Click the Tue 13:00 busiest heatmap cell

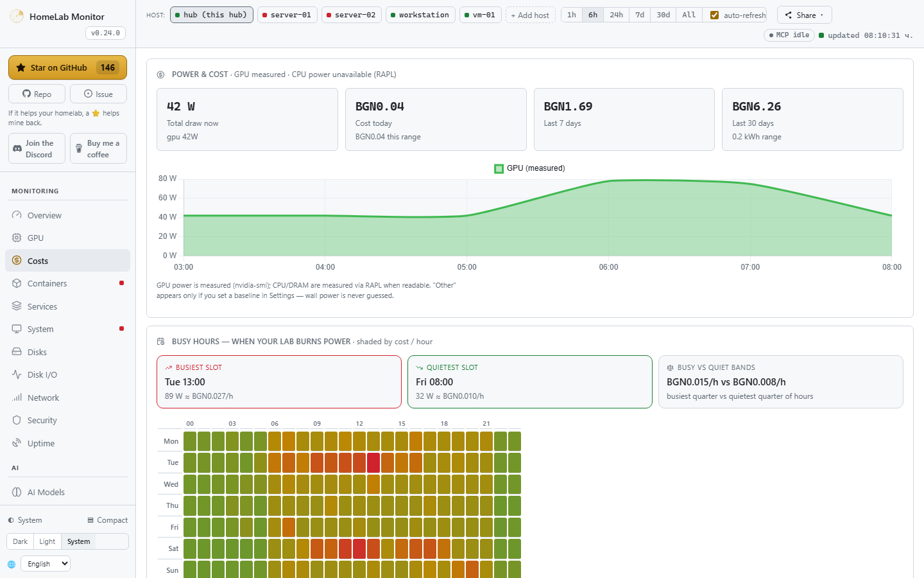(x=373, y=462)
